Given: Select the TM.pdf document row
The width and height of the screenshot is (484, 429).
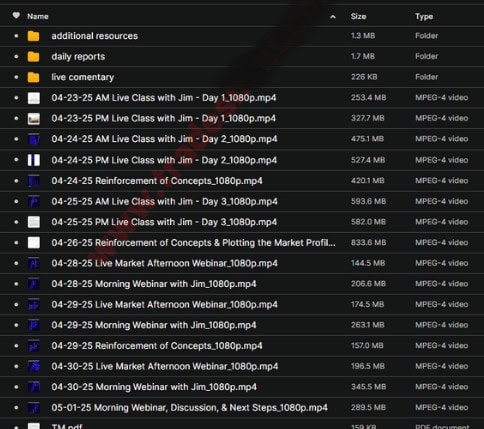Looking at the screenshot, I should point(242,425).
